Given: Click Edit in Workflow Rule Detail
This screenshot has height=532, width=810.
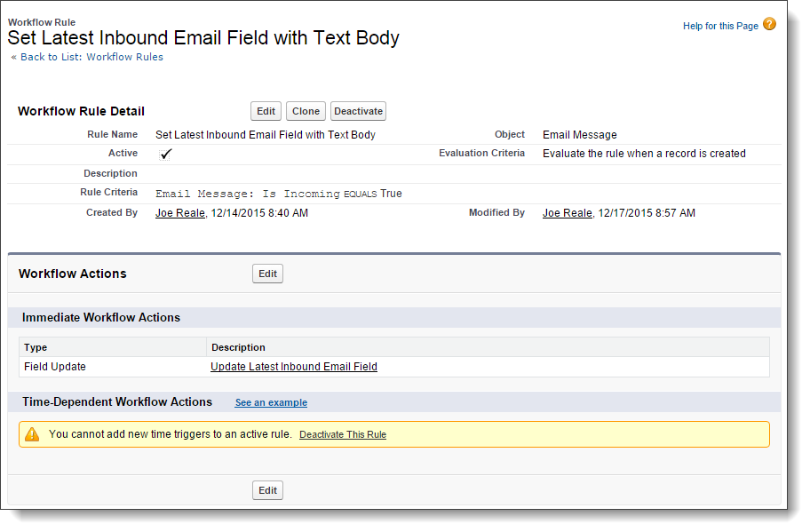Looking at the screenshot, I should 266,111.
